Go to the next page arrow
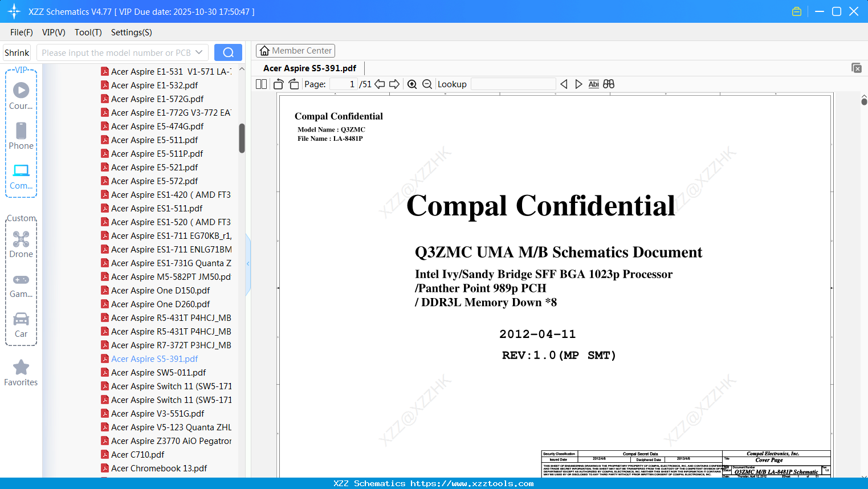This screenshot has width=868, height=489. point(394,84)
